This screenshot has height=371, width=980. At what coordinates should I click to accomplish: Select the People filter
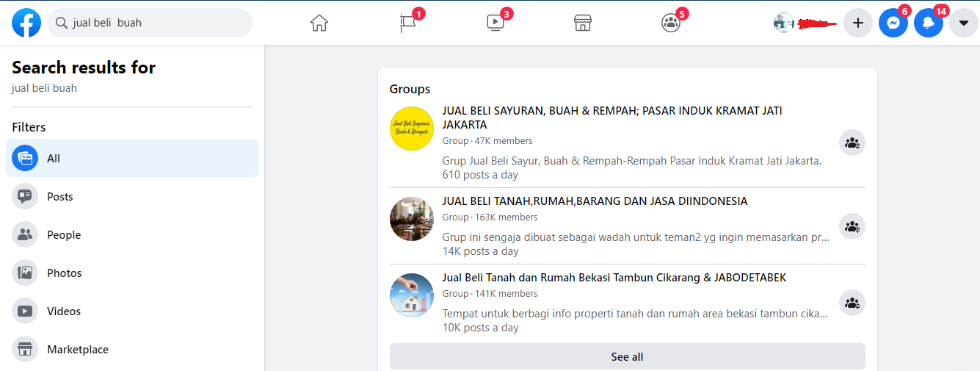(x=132, y=234)
